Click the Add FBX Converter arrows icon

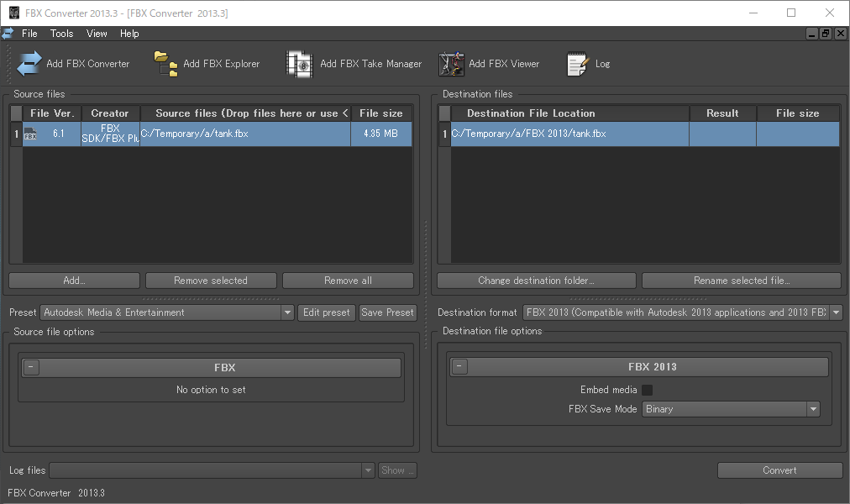point(29,63)
